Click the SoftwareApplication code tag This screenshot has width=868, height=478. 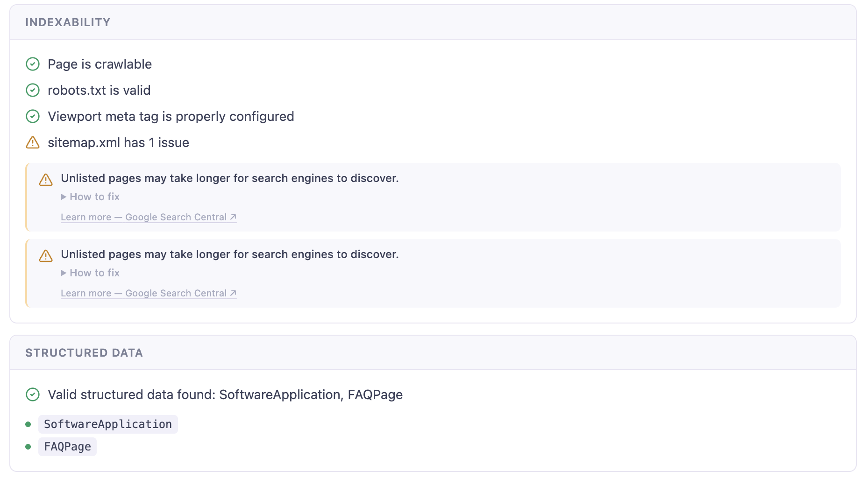point(108,424)
